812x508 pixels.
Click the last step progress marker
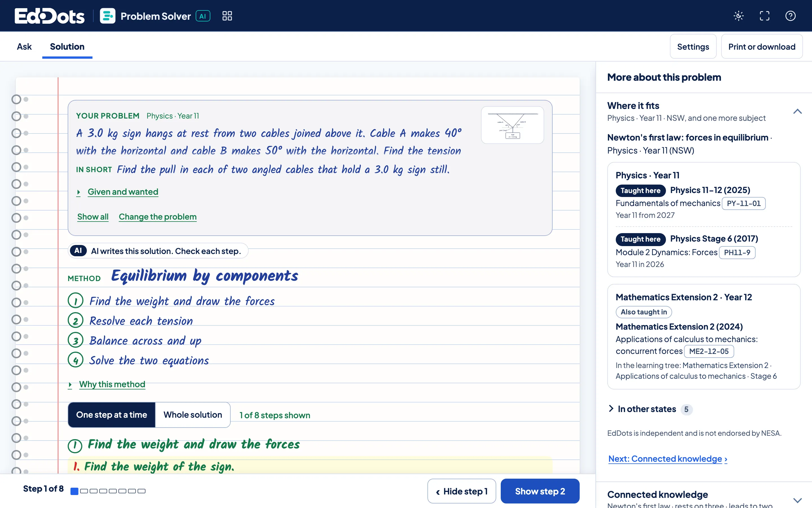(x=142, y=491)
